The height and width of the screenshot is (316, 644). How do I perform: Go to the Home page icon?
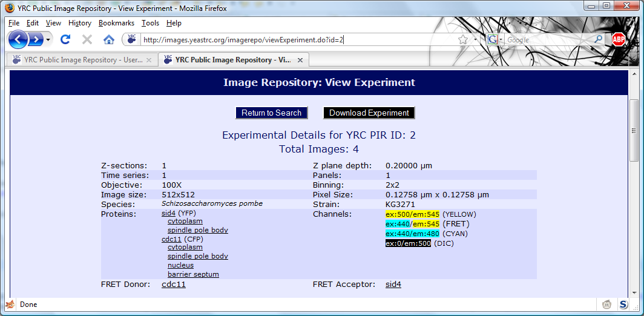(109, 40)
